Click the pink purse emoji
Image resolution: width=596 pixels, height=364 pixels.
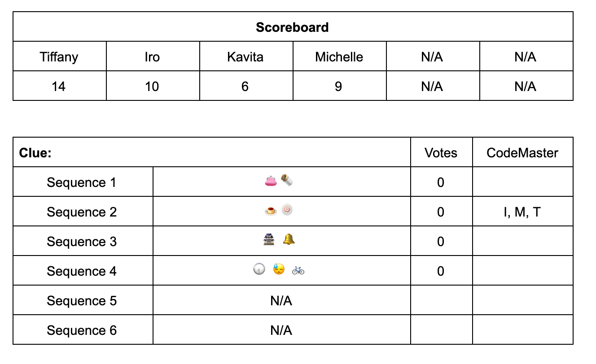pos(271,181)
